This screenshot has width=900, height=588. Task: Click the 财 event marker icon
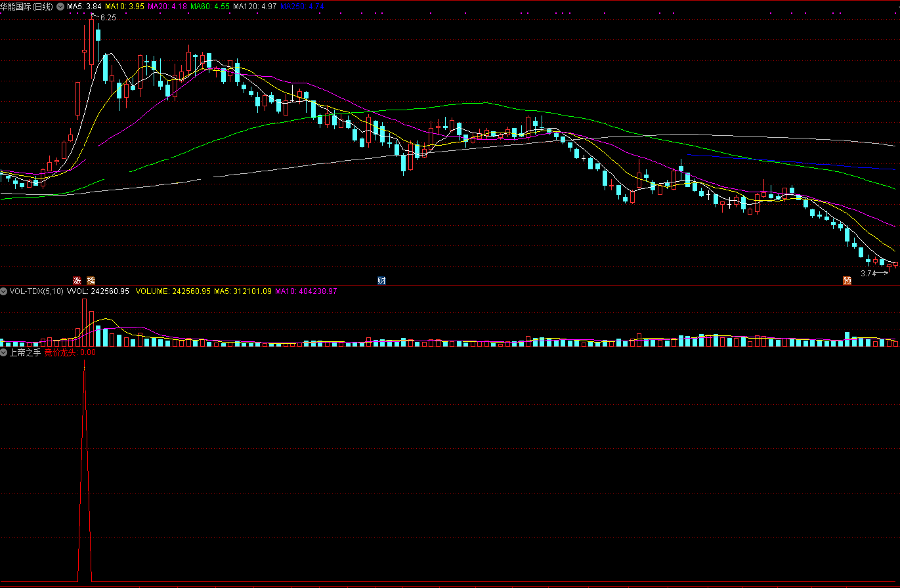click(381, 280)
